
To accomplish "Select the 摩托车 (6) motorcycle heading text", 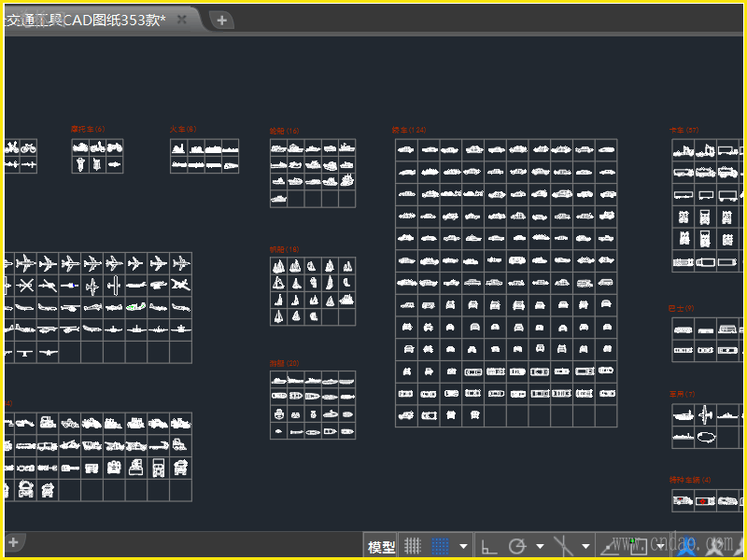I will pyautogui.click(x=87, y=129).
